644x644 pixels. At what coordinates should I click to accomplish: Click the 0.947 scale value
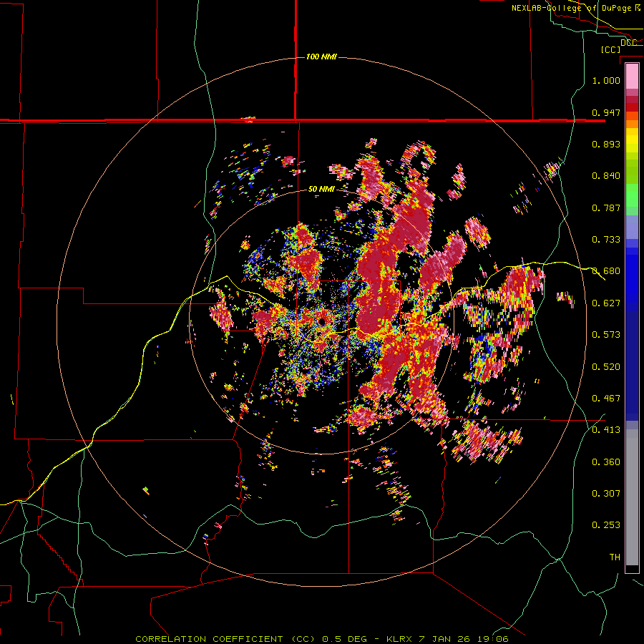coord(606,112)
